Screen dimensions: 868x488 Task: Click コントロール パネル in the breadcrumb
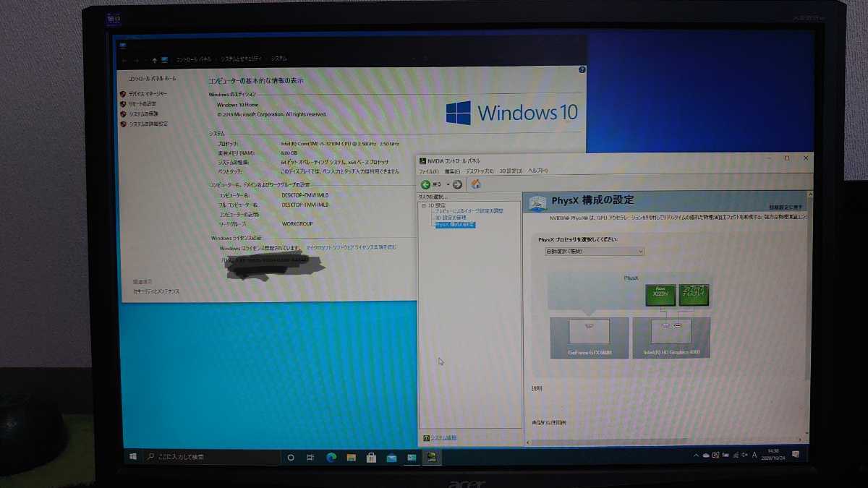[x=193, y=59]
